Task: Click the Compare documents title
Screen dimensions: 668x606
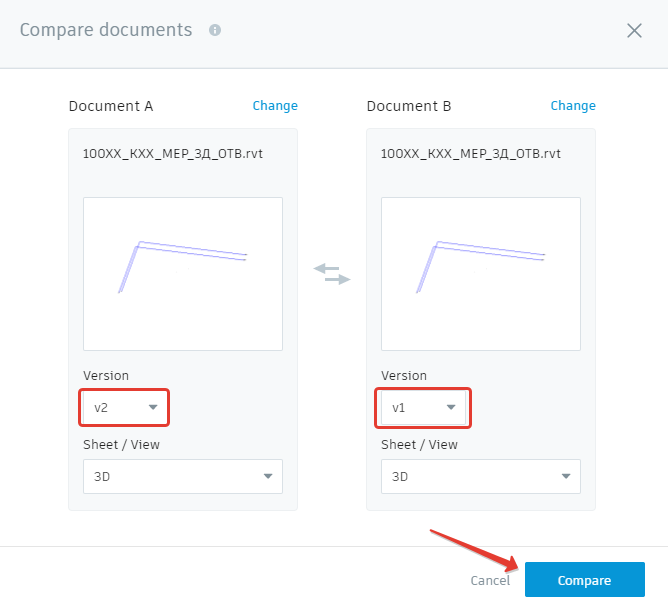Action: (x=106, y=30)
